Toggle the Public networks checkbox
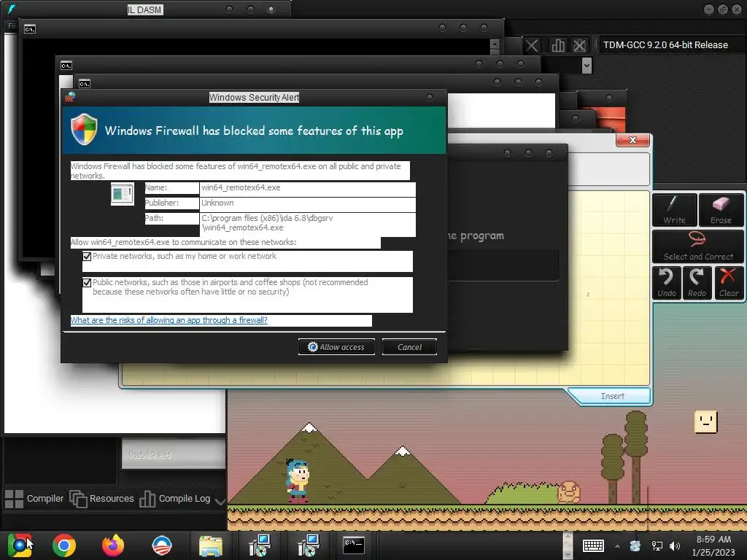 click(x=87, y=283)
